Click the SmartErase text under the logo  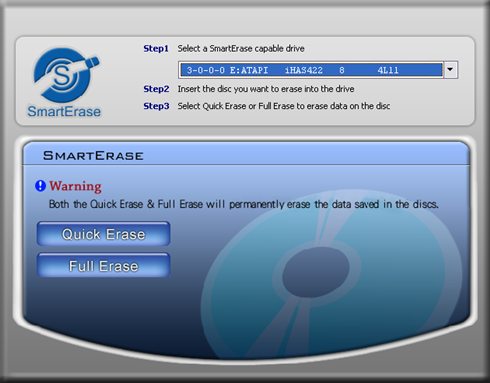64,112
